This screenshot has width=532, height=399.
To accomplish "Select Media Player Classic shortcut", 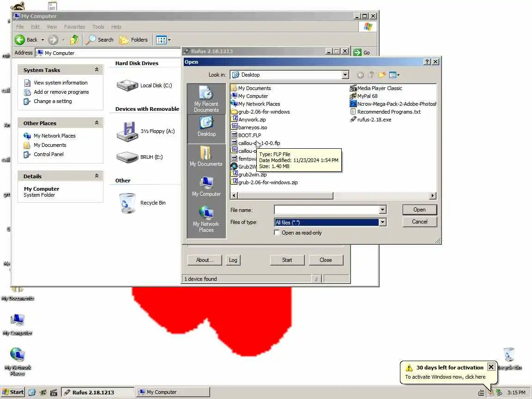I will 376,88.
